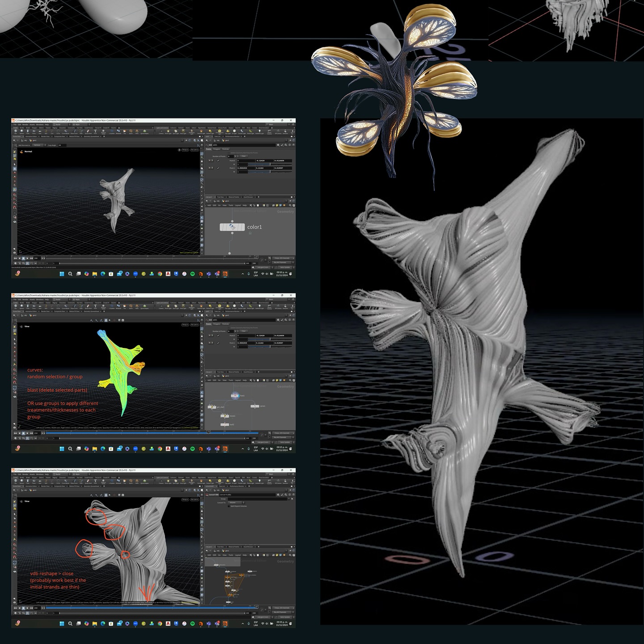
Task: Adjust Point 0 W slider in top Houdini window
Action: (x=270, y=165)
